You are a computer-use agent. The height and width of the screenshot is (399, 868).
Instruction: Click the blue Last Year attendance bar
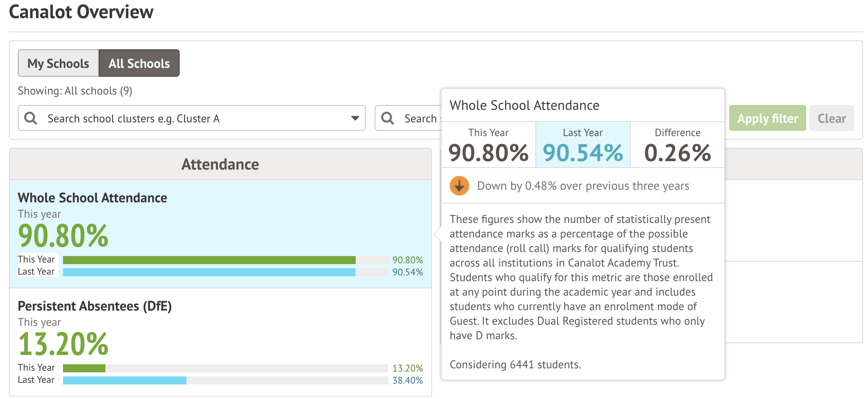pyautogui.click(x=209, y=272)
